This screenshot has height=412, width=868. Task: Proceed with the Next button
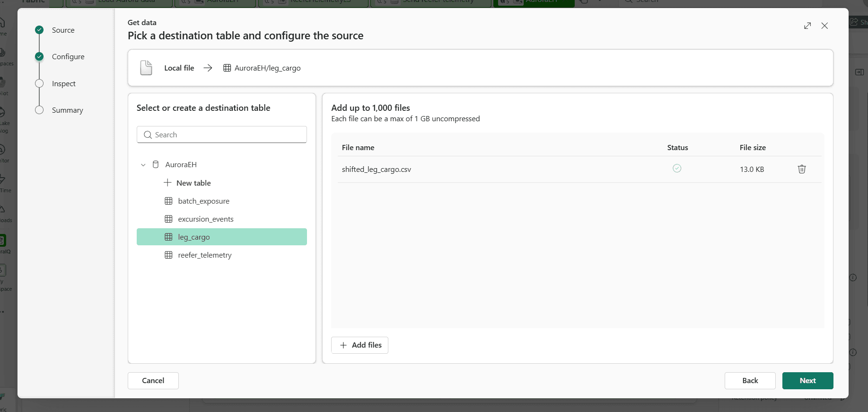tap(808, 381)
